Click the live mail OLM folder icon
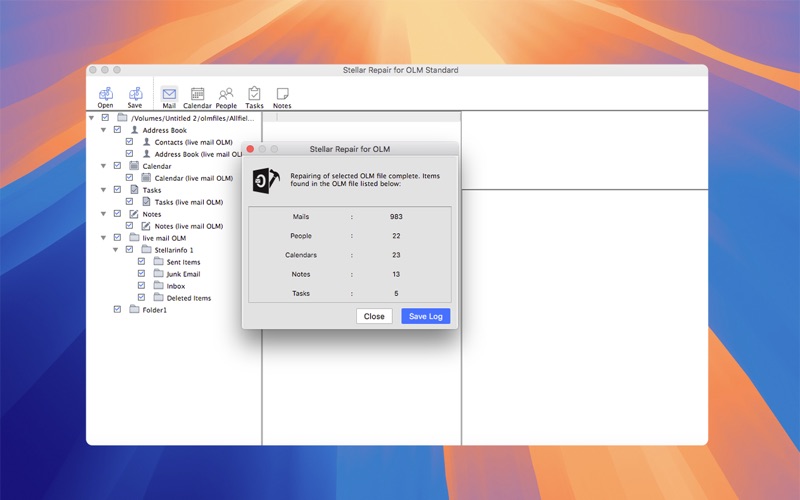The image size is (800, 500). tap(134, 237)
